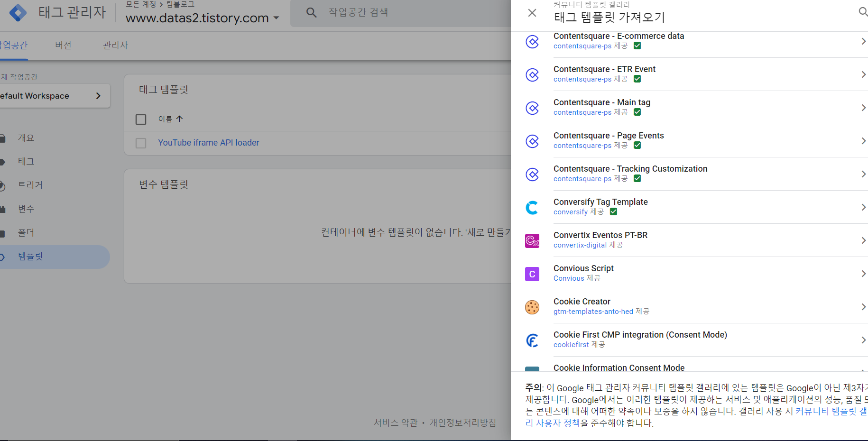This screenshot has width=868, height=441.
Task: Open the conversify provider link
Action: click(x=571, y=212)
